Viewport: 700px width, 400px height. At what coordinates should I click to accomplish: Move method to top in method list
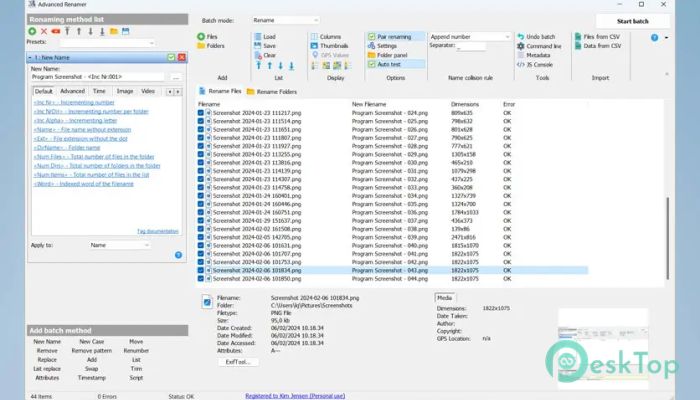click(x=67, y=31)
